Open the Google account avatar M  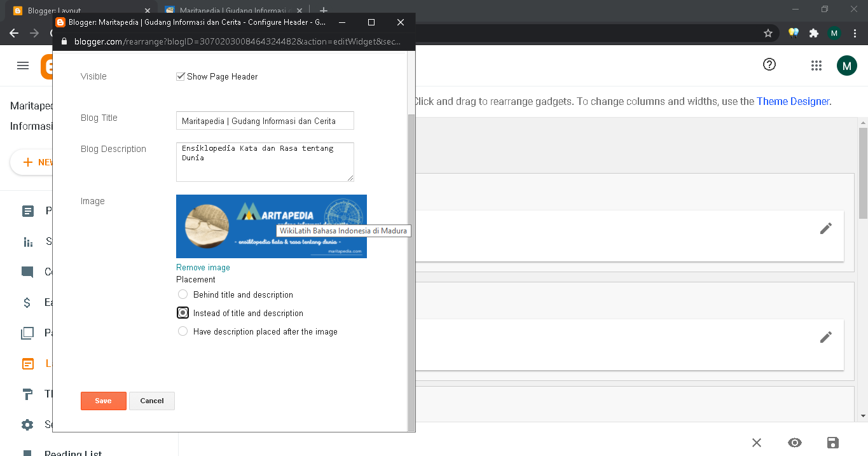tap(847, 66)
